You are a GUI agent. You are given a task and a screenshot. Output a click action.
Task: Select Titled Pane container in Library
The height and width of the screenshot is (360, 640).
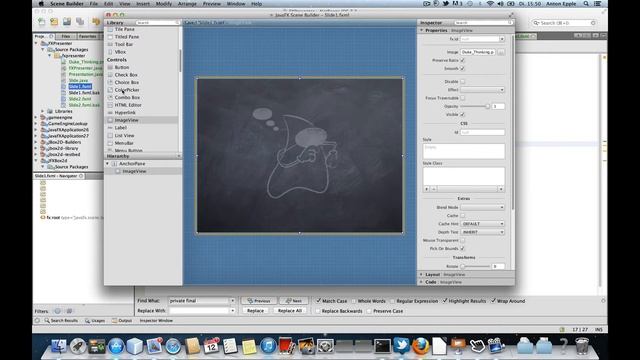tap(127, 37)
